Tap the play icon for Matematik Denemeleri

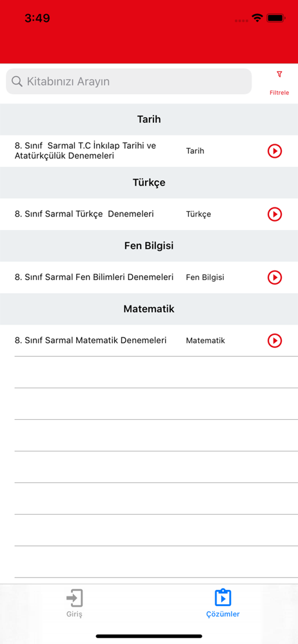(x=275, y=341)
